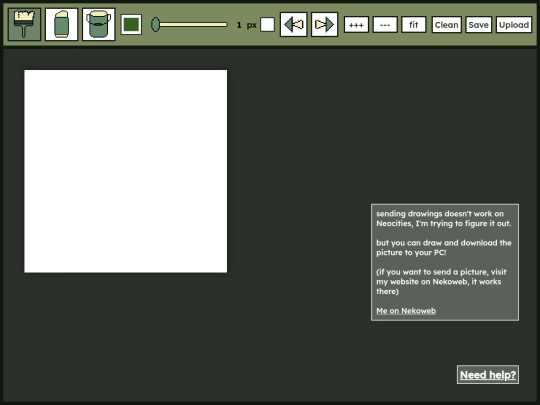The height and width of the screenshot is (405, 540).
Task: Select the paint bucket fill tool
Action: (x=98, y=24)
